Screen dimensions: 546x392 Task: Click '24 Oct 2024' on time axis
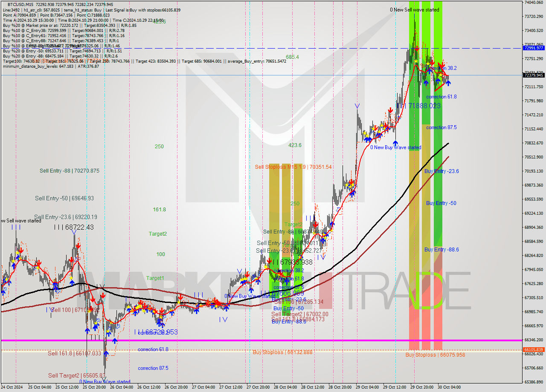pyautogui.click(x=12, y=387)
